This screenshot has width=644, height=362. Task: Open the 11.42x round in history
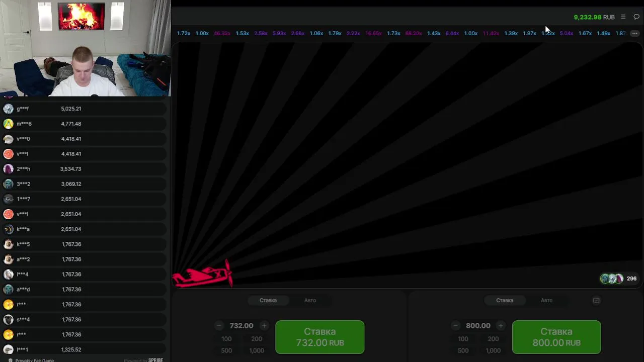click(491, 33)
